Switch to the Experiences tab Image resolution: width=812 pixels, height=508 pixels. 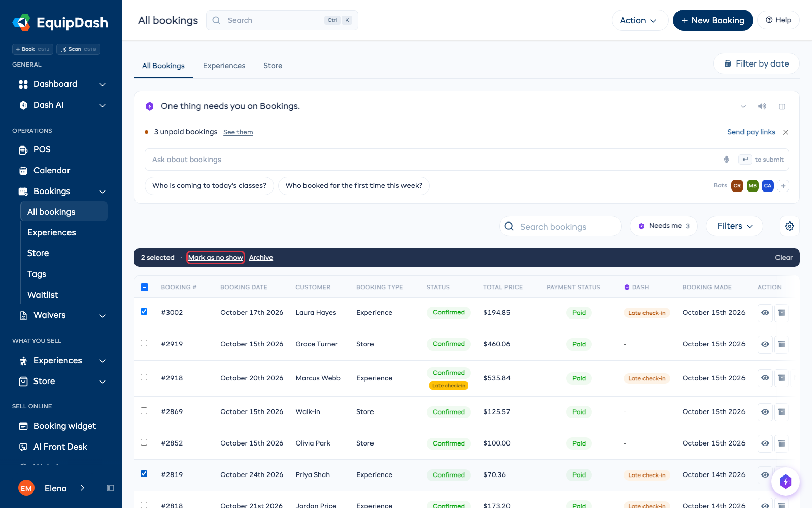(x=224, y=66)
